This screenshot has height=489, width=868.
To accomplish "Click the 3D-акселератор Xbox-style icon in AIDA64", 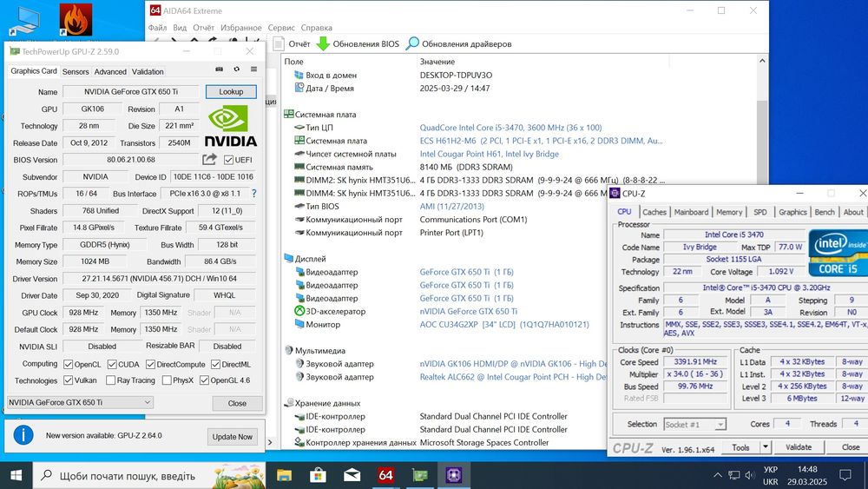I will [299, 311].
